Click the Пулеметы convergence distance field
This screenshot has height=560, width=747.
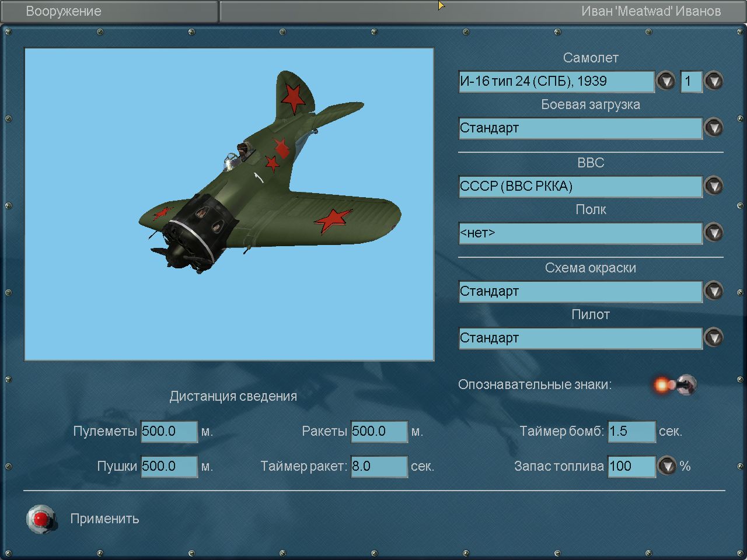(x=169, y=432)
